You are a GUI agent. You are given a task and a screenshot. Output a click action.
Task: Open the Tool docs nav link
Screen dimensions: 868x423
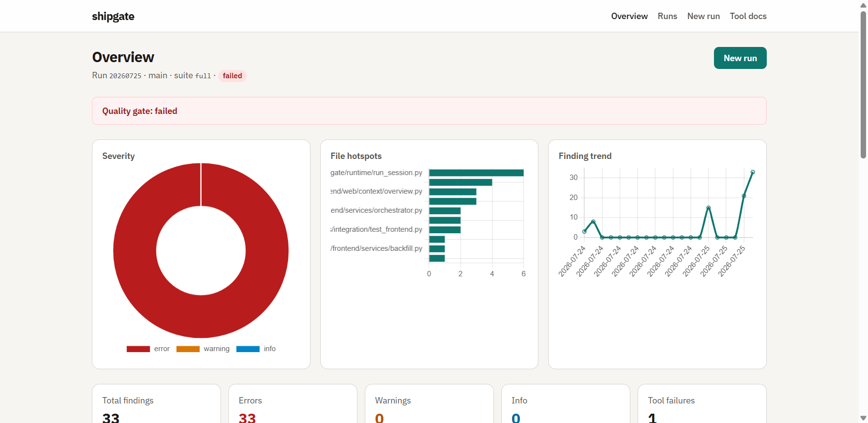point(748,16)
